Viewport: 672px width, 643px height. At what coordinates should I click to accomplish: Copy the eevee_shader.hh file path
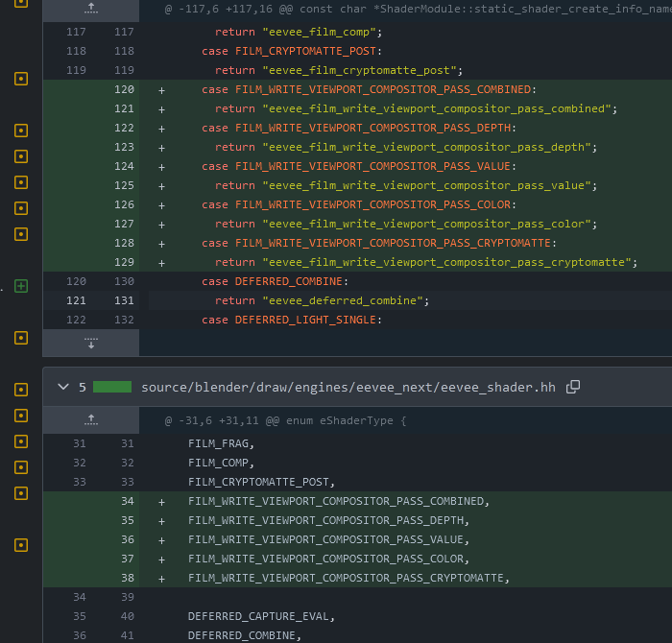(x=572, y=387)
